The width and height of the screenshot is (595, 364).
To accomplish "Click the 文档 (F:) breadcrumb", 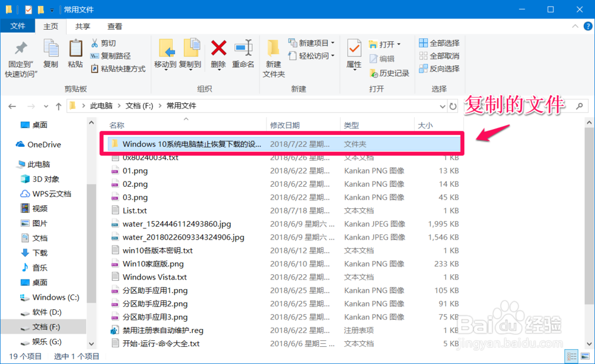I will tap(139, 106).
